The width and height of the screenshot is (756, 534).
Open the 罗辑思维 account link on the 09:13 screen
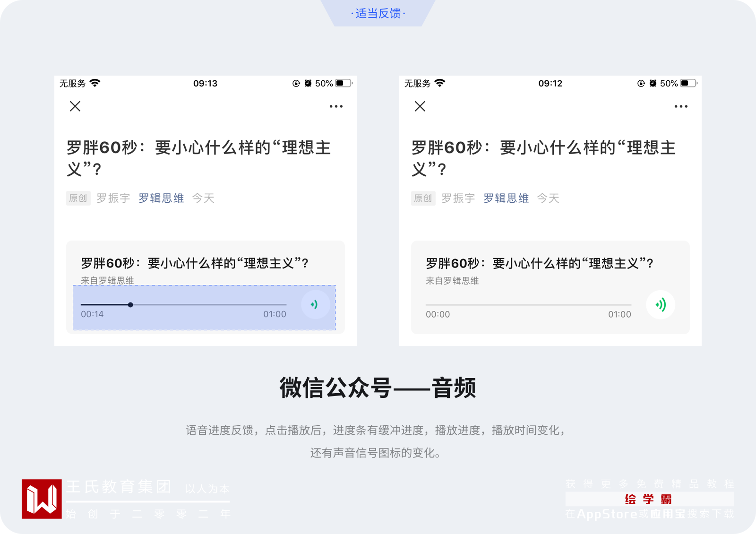(x=161, y=198)
